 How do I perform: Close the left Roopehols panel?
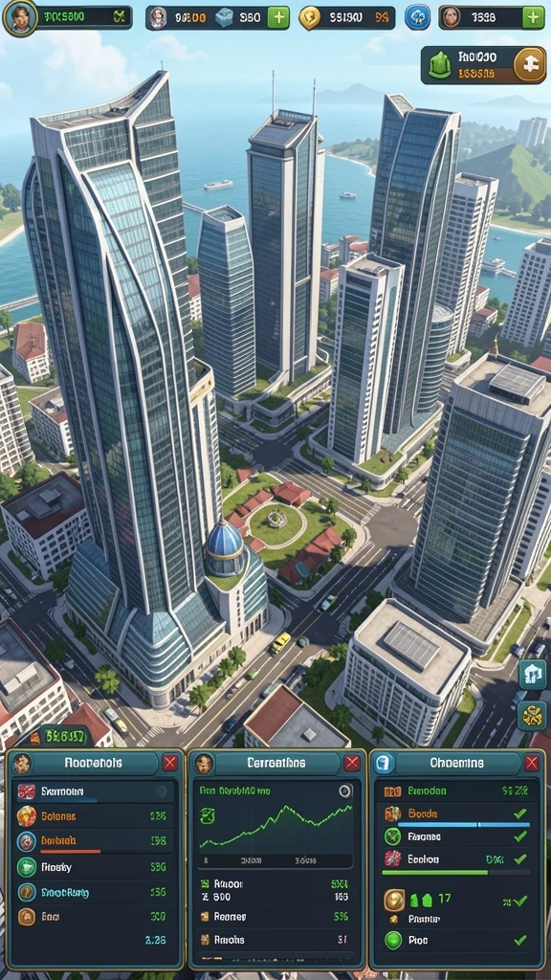170,763
